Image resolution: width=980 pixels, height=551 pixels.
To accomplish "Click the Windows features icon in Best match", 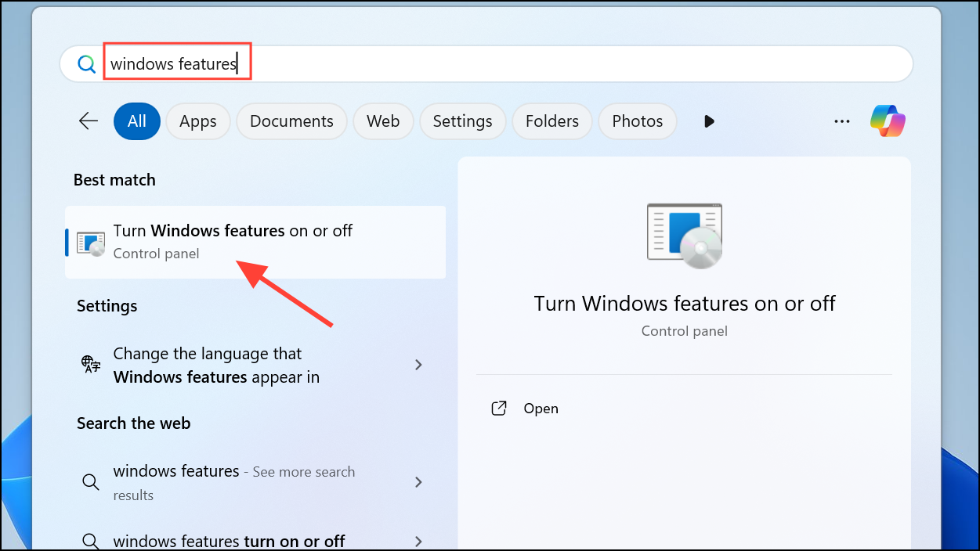I will (x=91, y=243).
